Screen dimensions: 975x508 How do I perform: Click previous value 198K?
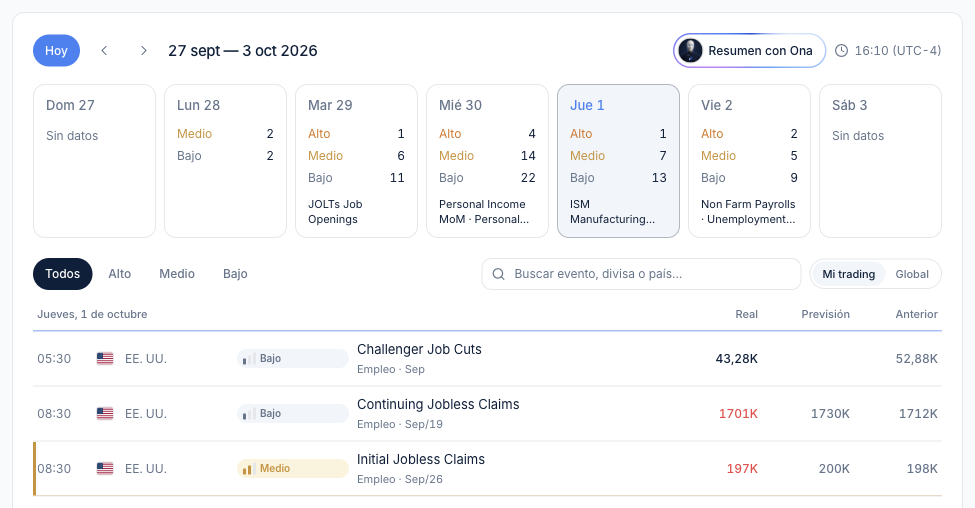(922, 468)
